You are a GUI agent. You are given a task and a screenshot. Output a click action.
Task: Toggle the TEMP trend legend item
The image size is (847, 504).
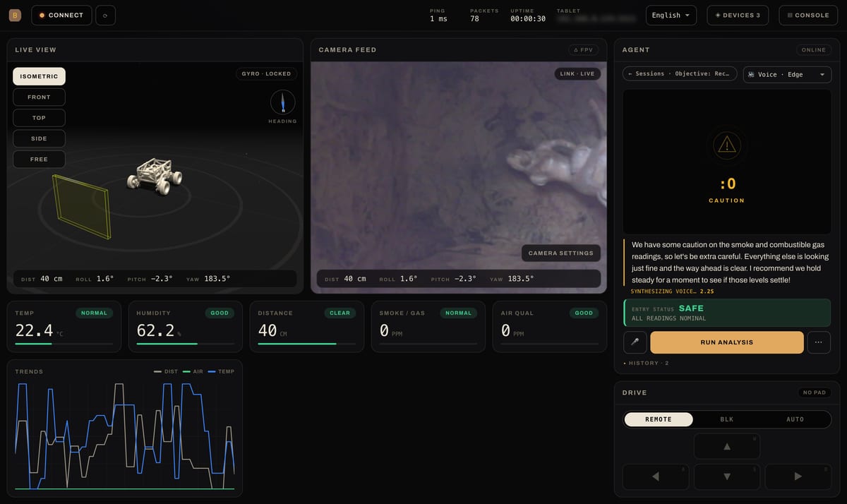click(221, 371)
